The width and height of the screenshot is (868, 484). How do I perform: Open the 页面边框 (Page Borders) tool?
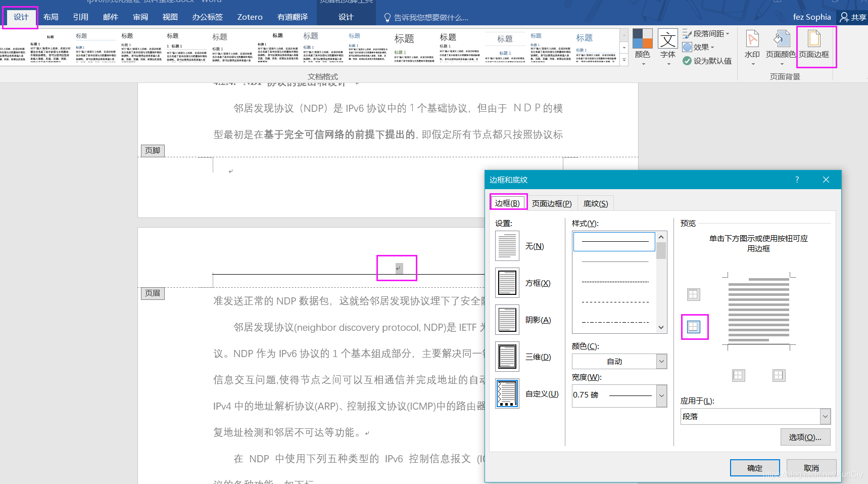pyautogui.click(x=814, y=45)
